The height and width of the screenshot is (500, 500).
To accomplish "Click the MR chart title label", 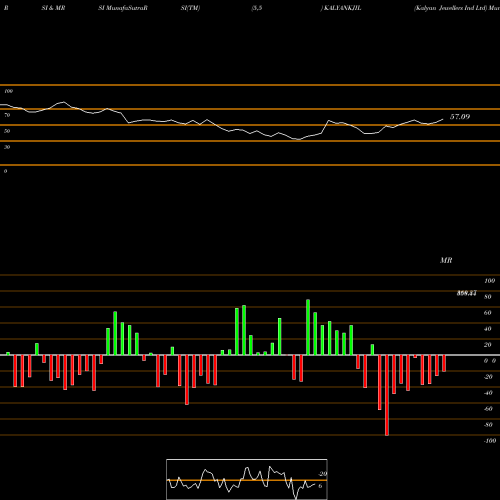I will coord(446,260).
